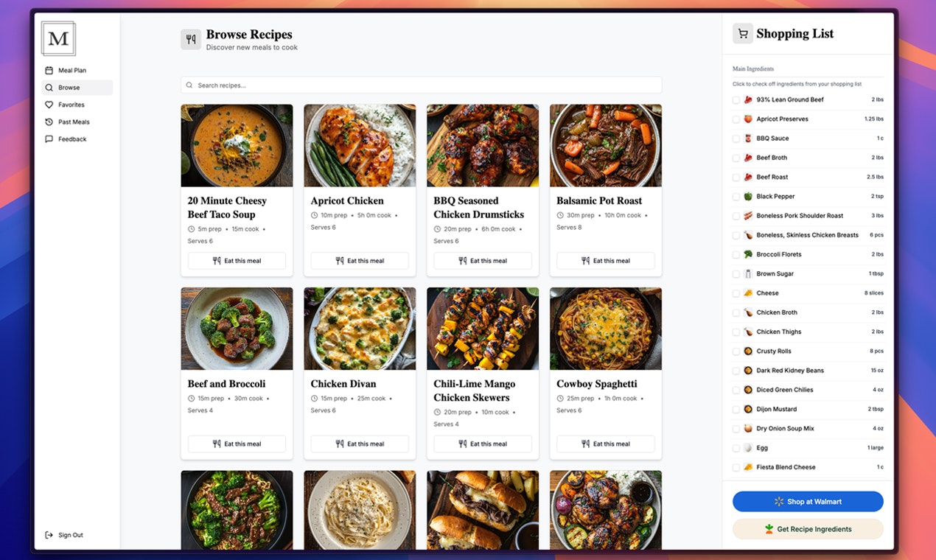
Task: Open the Chili-Lime Mango Chicken Skewers photo
Action: tap(483, 329)
